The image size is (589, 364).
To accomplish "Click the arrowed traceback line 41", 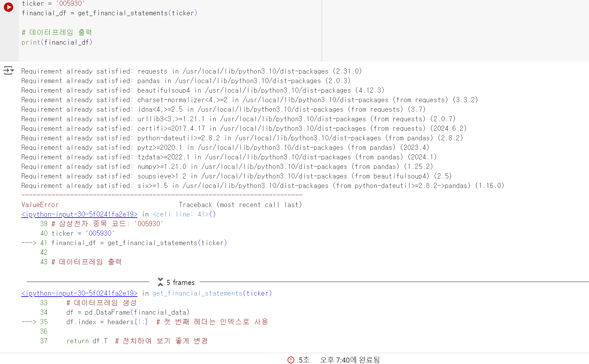I will [x=124, y=243].
